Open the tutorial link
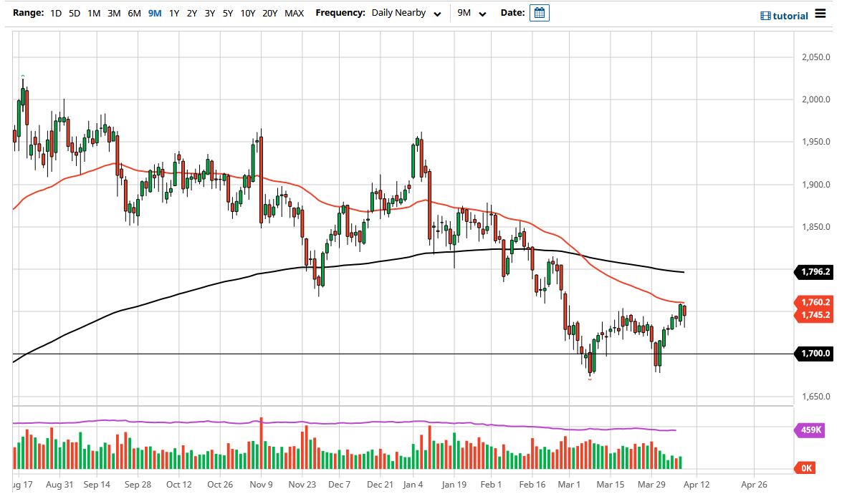Image resolution: width=847 pixels, height=504 pixels. (790, 16)
